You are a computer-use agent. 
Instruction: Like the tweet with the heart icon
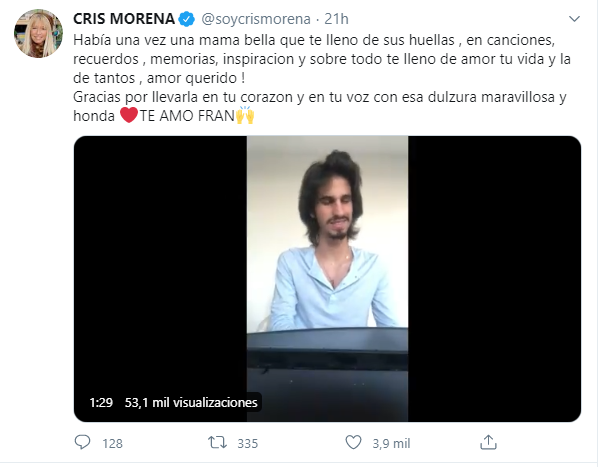tap(352, 442)
